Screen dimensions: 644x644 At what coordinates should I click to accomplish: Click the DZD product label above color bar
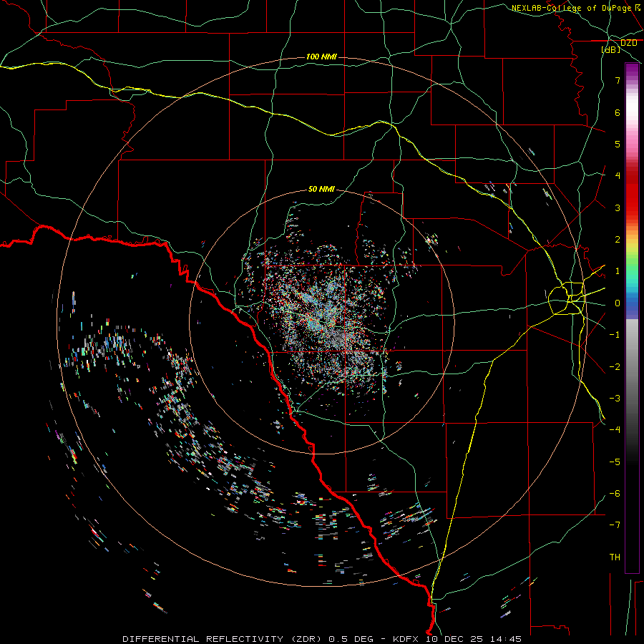(629, 43)
